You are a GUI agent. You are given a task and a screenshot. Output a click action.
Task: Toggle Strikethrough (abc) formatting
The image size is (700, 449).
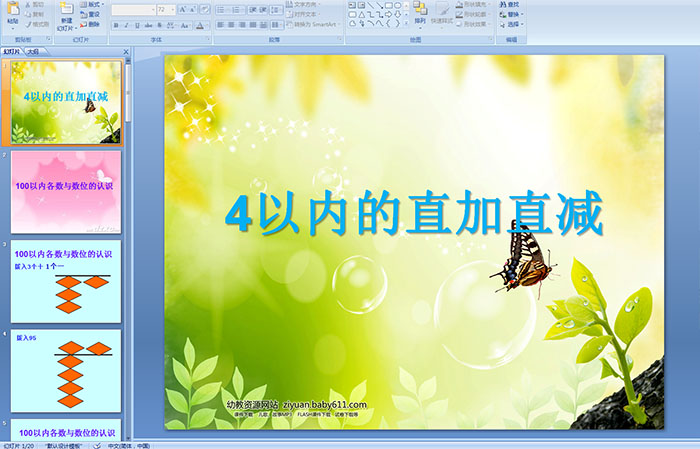pos(148,25)
